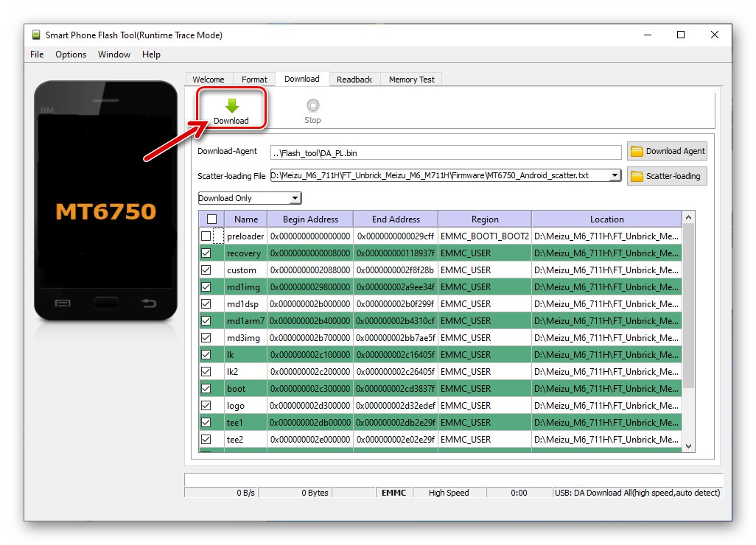The image size is (756, 545).
Task: Click the 0 B/s transfer rate status
Action: tap(245, 493)
